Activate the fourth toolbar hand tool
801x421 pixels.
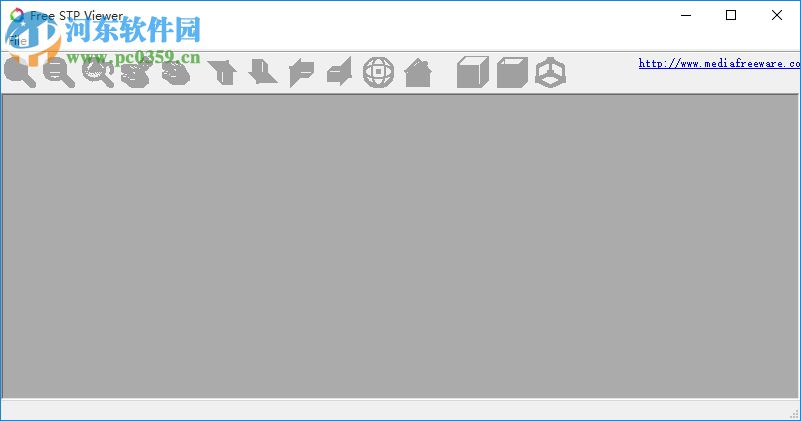136,73
